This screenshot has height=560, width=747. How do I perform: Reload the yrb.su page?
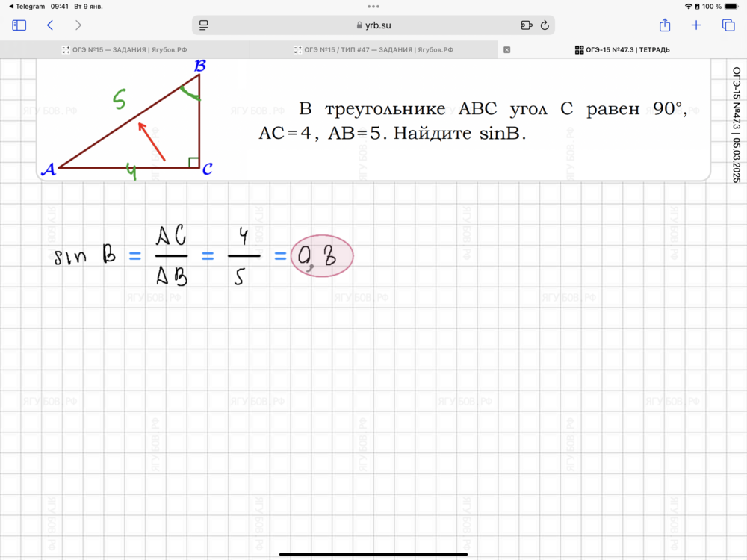545,25
